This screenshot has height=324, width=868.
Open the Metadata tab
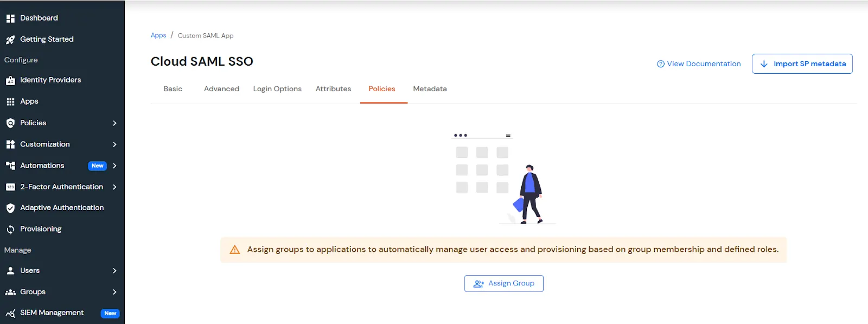pos(430,89)
